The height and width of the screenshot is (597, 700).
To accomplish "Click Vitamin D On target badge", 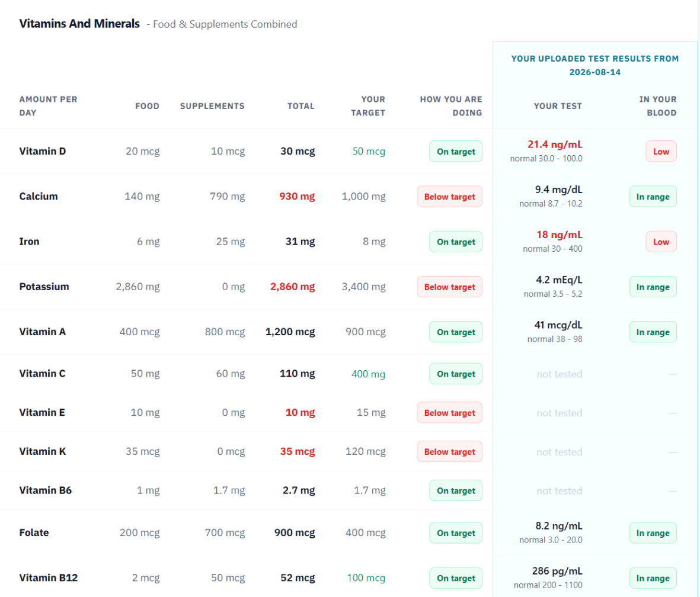I will (x=456, y=151).
